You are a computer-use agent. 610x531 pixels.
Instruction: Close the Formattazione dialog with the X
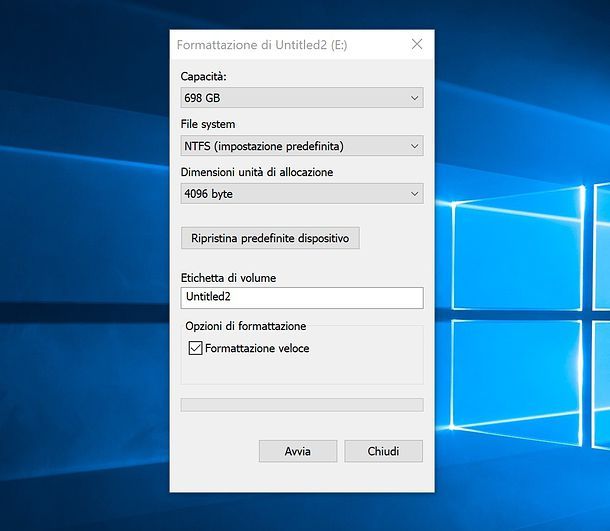click(x=417, y=44)
